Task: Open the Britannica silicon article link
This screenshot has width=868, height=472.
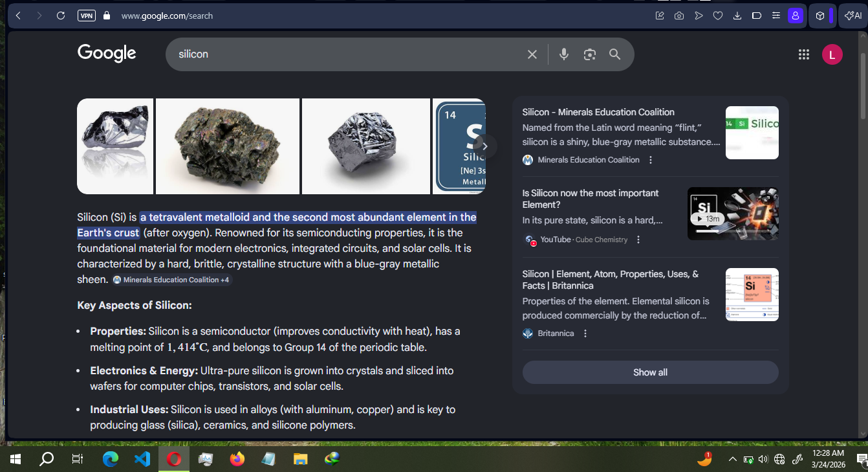Action: tap(610, 280)
